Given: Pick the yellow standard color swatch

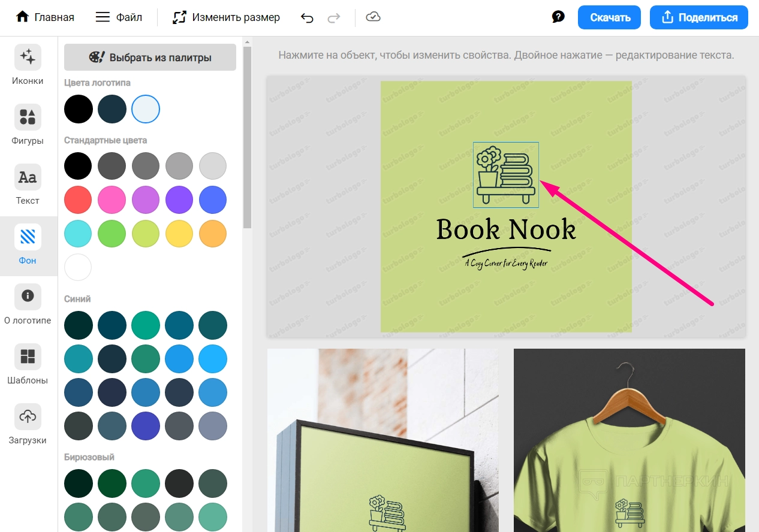Looking at the screenshot, I should 179,234.
